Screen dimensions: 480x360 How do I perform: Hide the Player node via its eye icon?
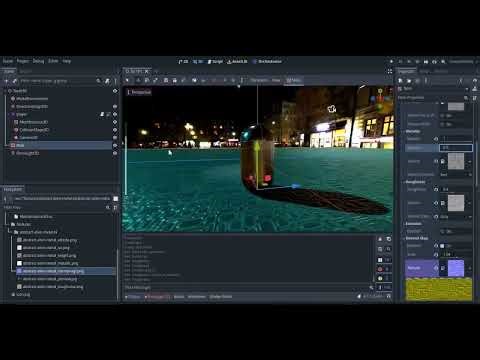[115, 114]
